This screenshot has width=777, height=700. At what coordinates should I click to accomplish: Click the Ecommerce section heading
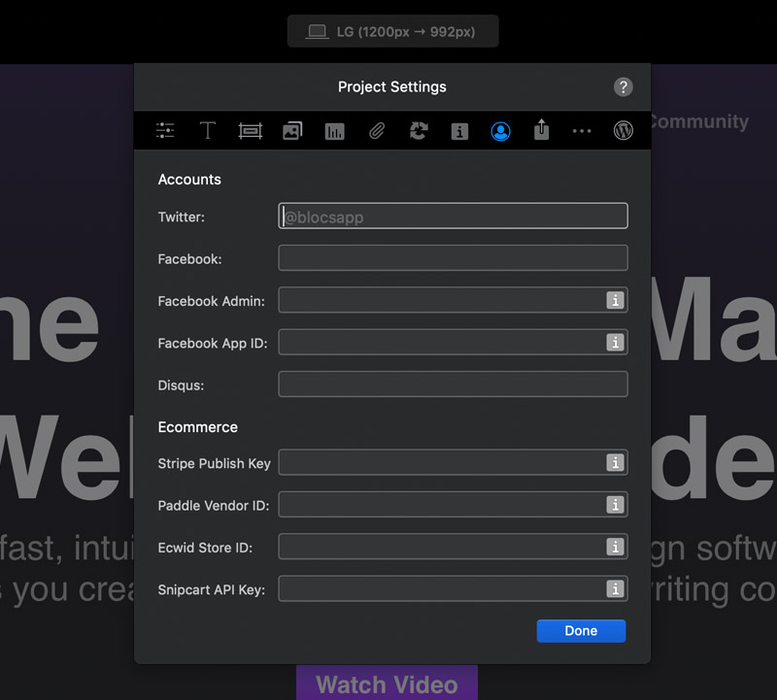click(198, 427)
